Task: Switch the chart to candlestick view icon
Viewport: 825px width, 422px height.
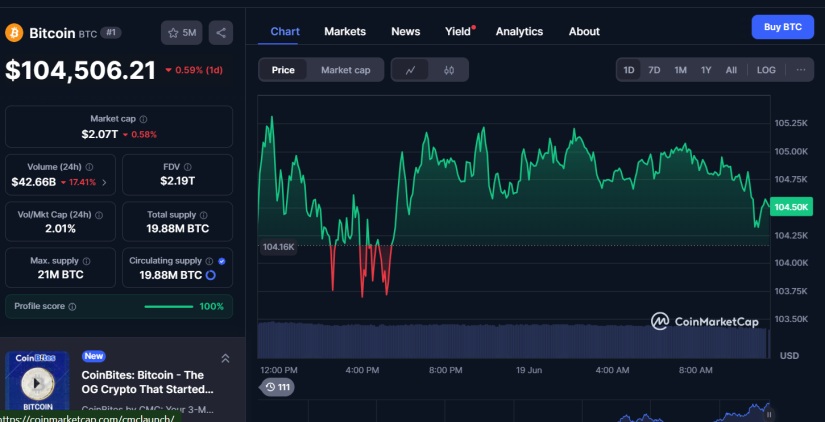Action: click(x=449, y=70)
